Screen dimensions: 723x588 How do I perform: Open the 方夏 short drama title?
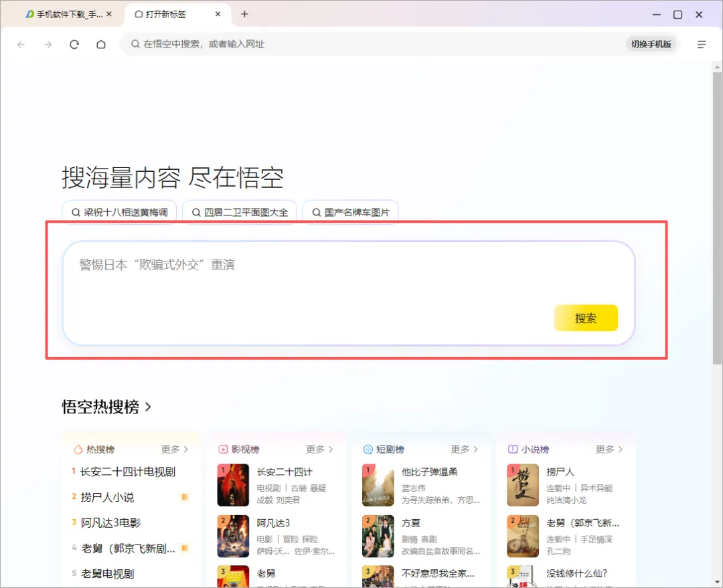pos(411,523)
